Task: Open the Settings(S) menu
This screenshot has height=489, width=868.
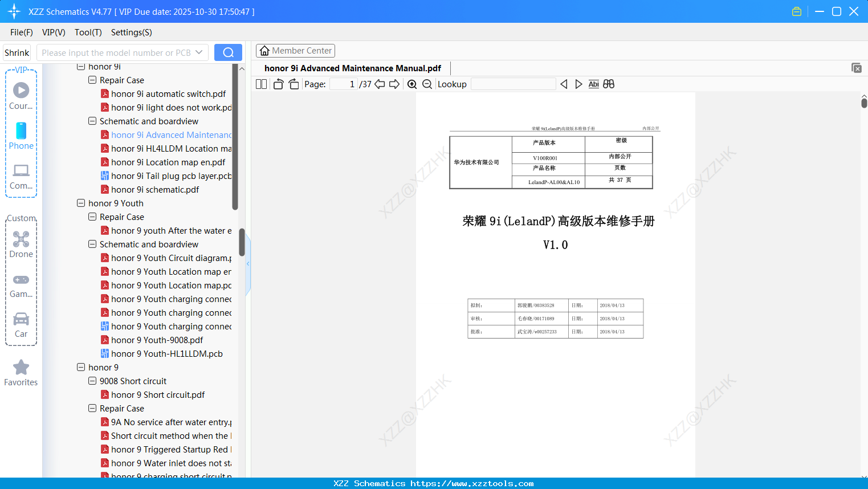Action: 132,32
